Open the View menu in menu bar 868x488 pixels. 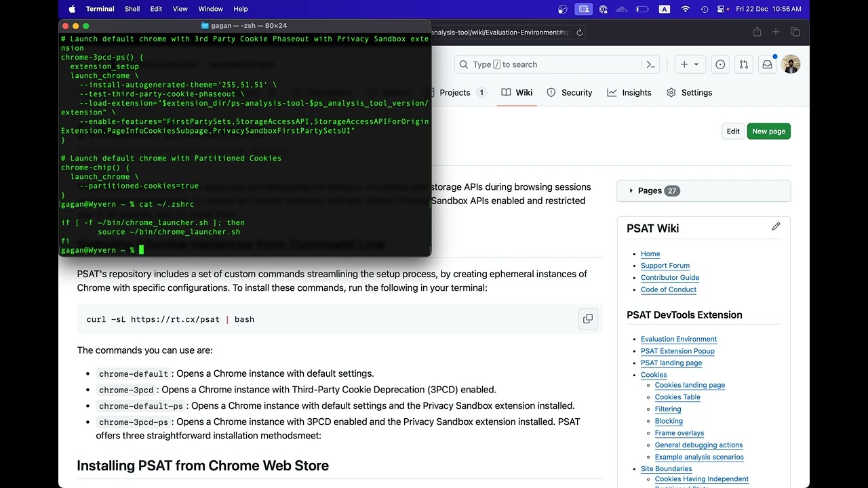coord(180,9)
